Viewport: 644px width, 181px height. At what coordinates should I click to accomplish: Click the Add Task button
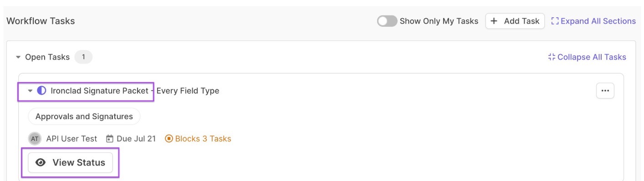(x=515, y=21)
